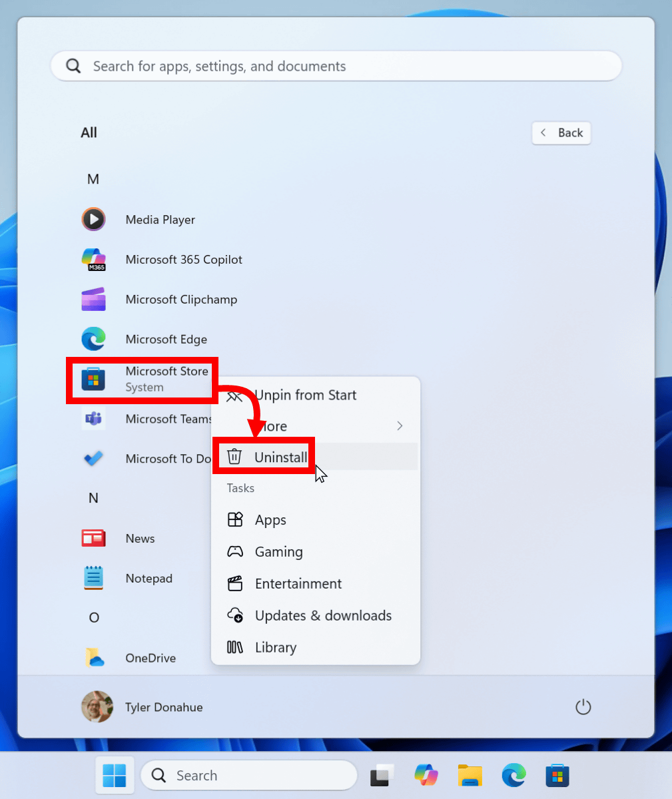The width and height of the screenshot is (672, 799).
Task: Click the Library books icon
Action: click(x=235, y=647)
